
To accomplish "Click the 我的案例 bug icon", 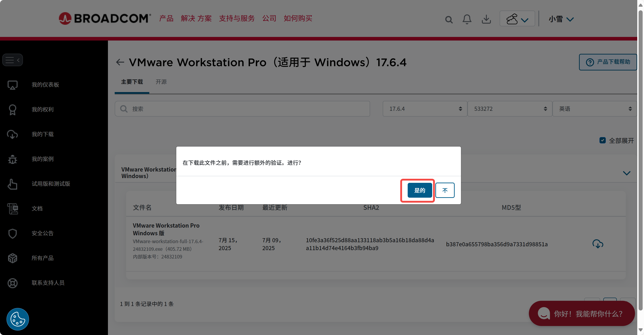I will 13,159.
